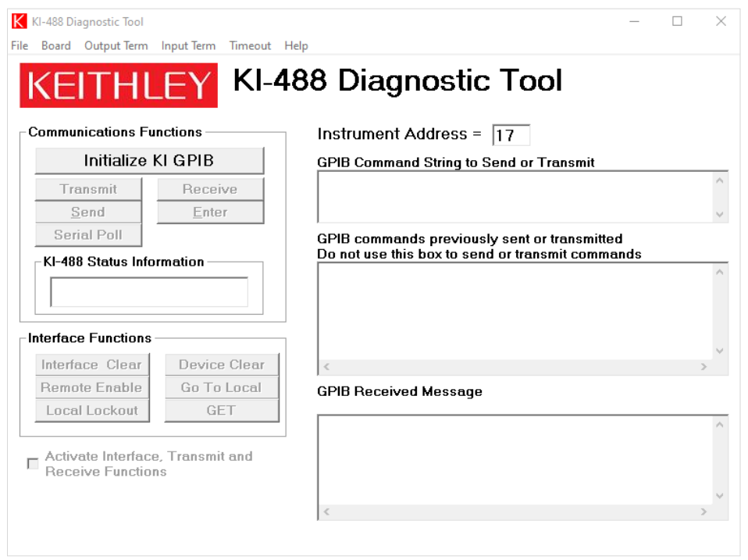Viewport: 748px width, 560px height.
Task: Click up arrow of previously sent commands scrollbar
Action: [719, 272]
